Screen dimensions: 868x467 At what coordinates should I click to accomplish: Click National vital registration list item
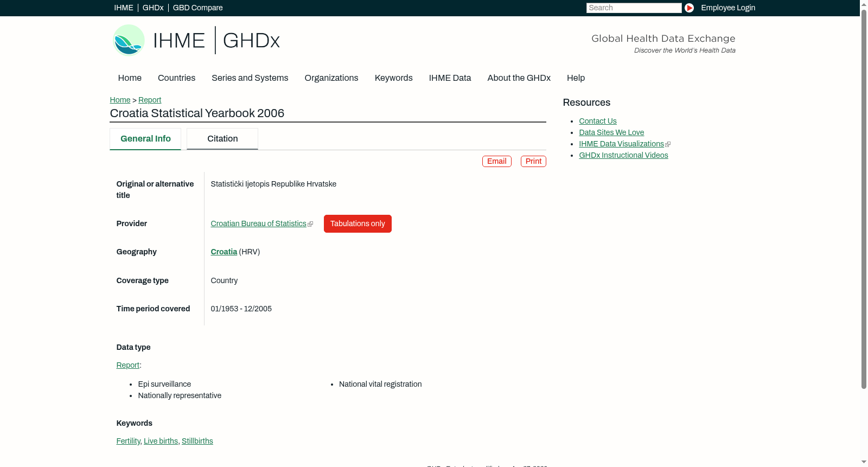click(x=380, y=384)
